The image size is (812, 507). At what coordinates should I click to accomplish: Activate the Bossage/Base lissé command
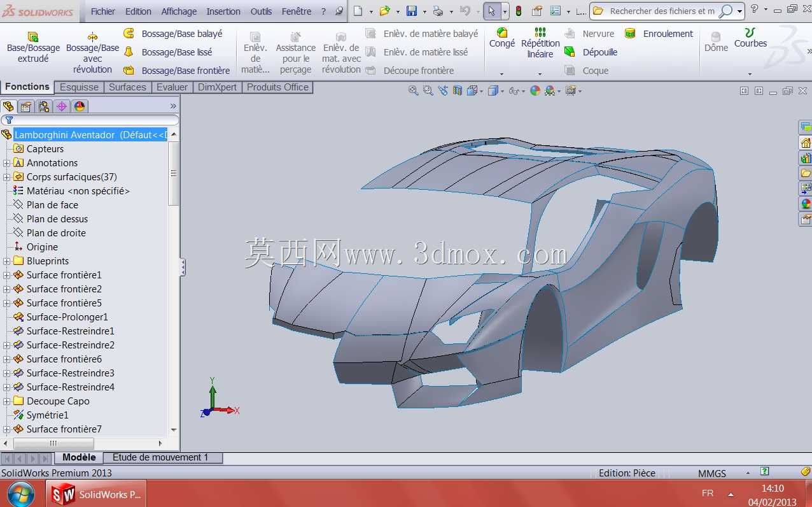click(x=168, y=52)
